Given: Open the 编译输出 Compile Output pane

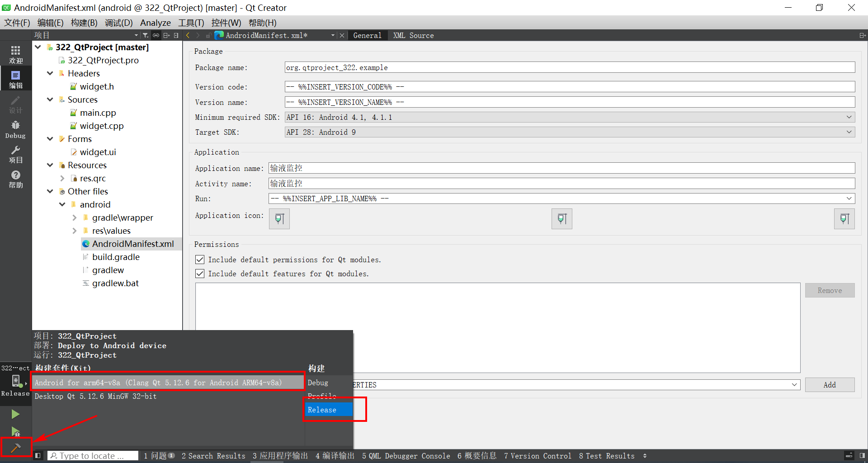Looking at the screenshot, I should pyautogui.click(x=335, y=456).
